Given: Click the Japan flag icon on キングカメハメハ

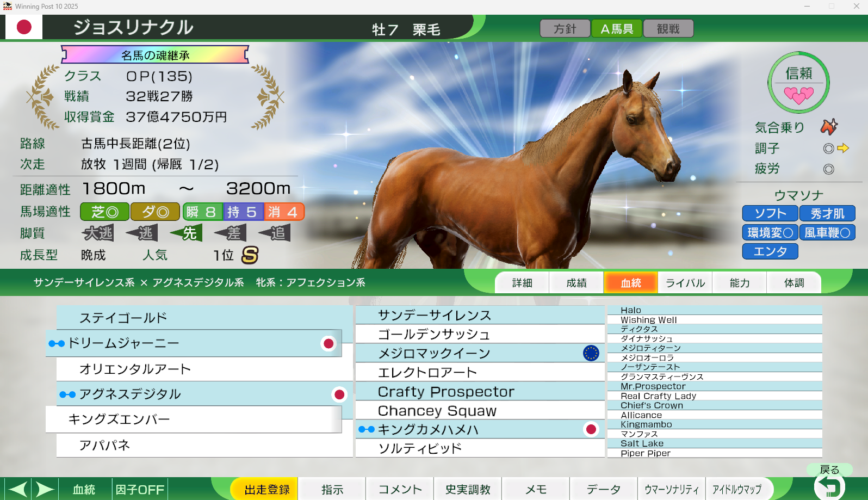Looking at the screenshot, I should pyautogui.click(x=591, y=429).
